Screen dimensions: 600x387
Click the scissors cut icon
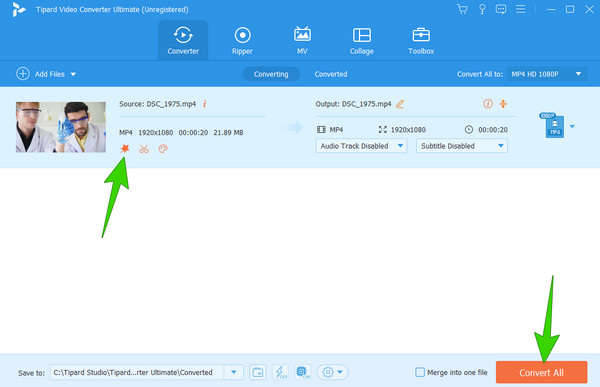pyautogui.click(x=144, y=149)
